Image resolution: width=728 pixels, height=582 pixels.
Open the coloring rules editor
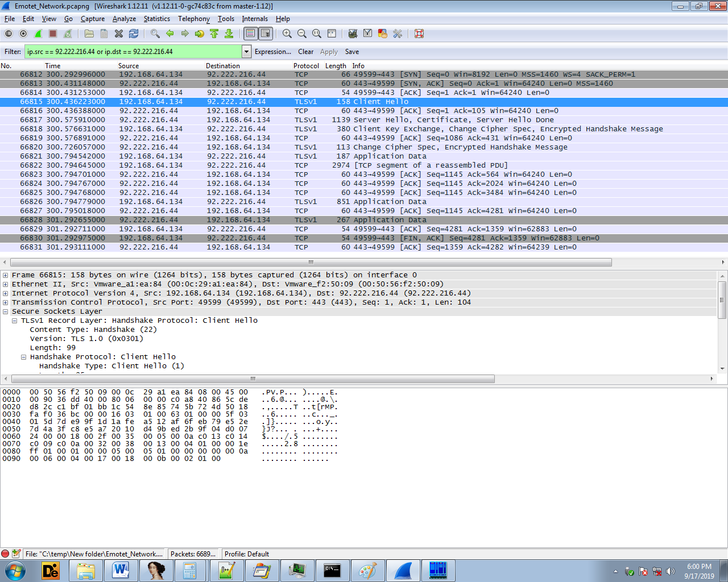382,34
